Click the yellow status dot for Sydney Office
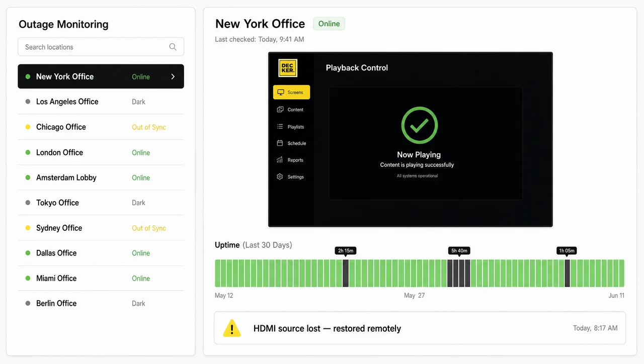 (28, 228)
